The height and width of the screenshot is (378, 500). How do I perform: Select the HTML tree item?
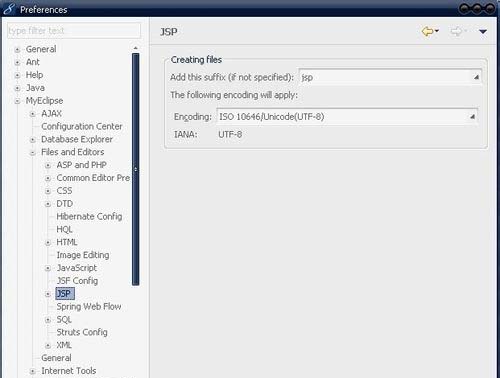67,242
